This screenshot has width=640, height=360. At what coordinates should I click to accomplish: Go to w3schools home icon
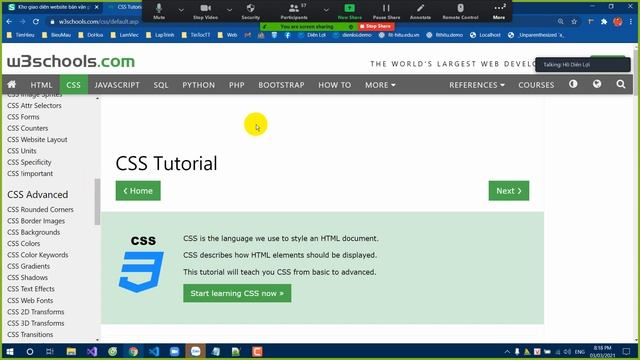12,84
